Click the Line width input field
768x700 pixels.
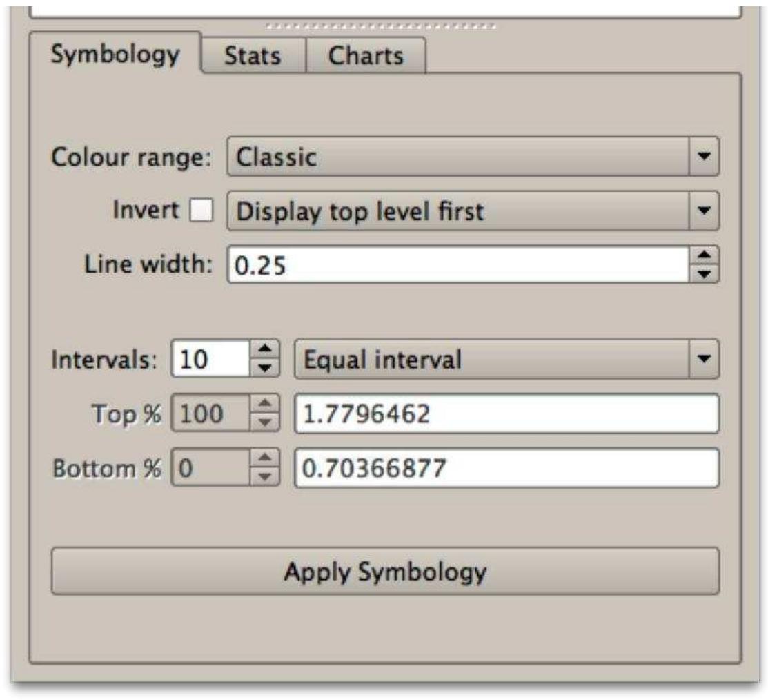pyautogui.click(x=458, y=265)
